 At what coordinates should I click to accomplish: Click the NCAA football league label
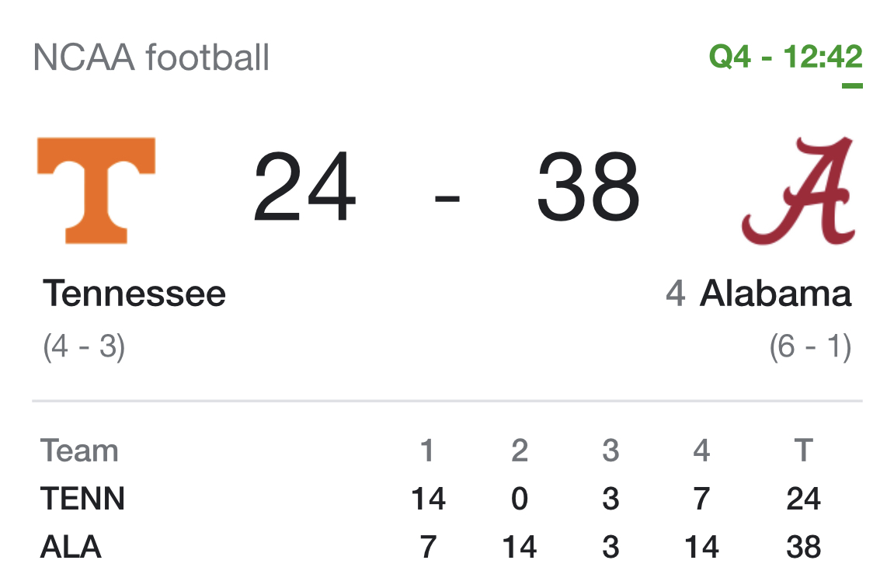point(151,58)
